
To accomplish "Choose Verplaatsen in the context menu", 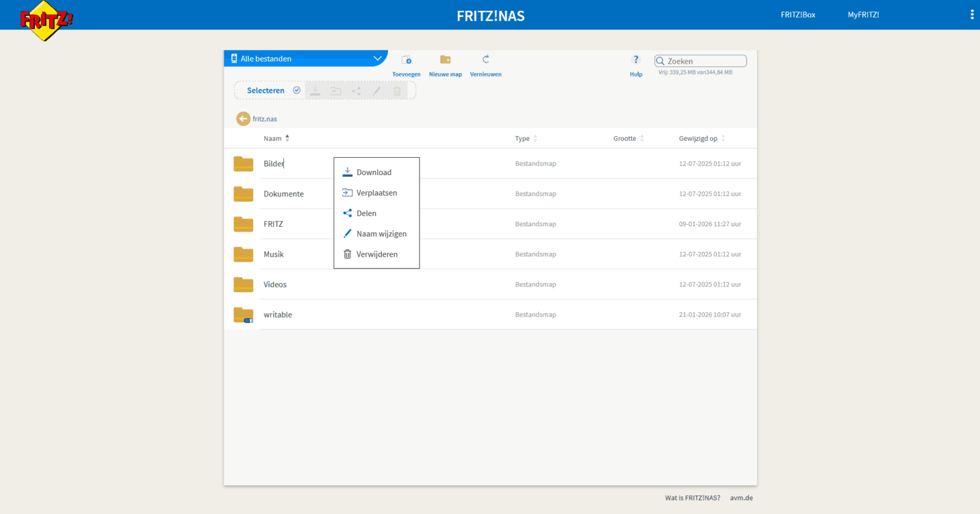I will [377, 193].
